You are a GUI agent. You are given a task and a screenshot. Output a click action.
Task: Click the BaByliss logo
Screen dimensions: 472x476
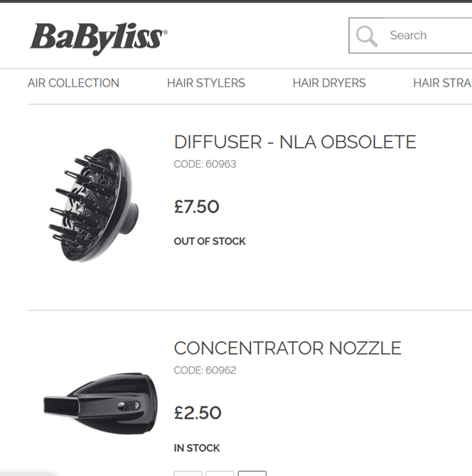click(98, 39)
